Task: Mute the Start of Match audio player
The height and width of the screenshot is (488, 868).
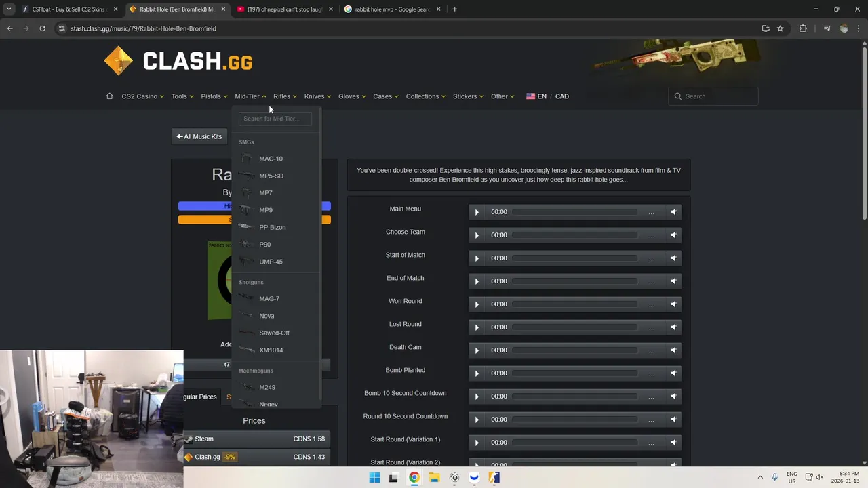Action: coord(673,258)
